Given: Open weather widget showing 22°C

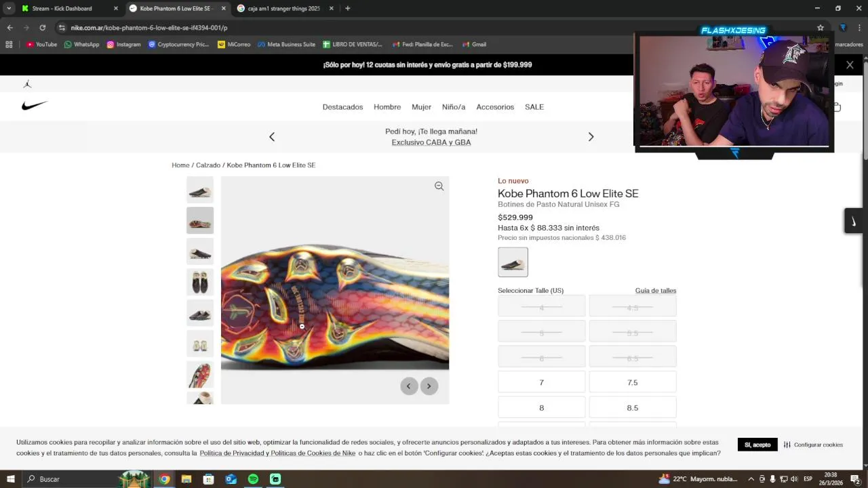Looking at the screenshot, I should point(698,479).
